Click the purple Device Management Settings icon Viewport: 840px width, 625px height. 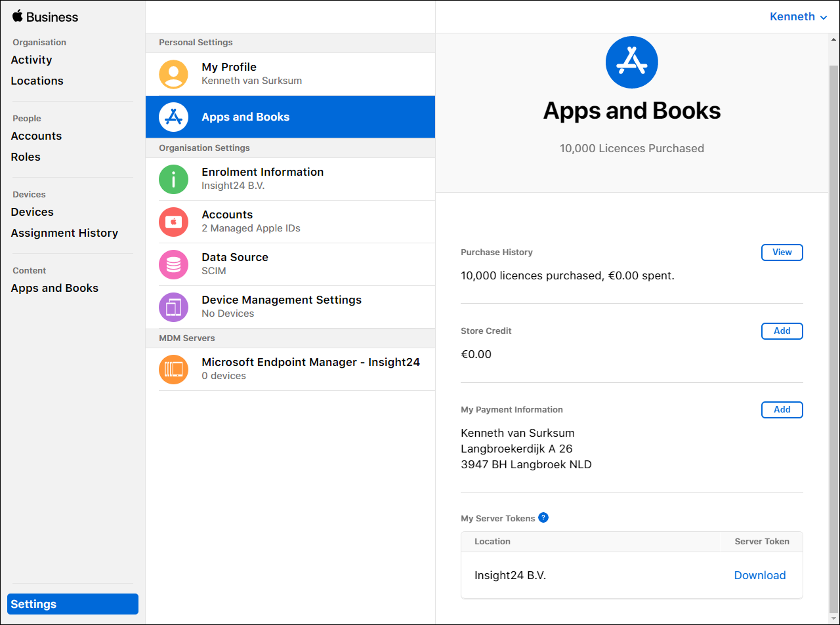pos(173,307)
